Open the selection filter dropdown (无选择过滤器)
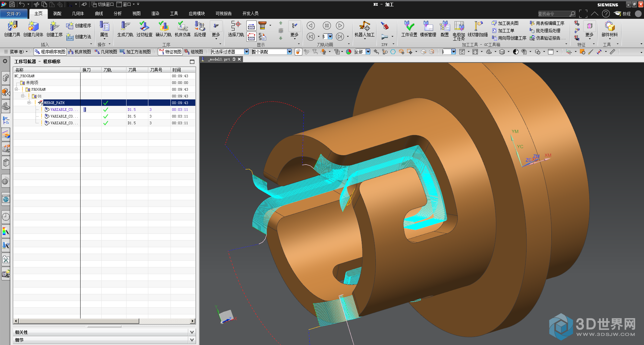This screenshot has height=345, width=644. tap(246, 52)
